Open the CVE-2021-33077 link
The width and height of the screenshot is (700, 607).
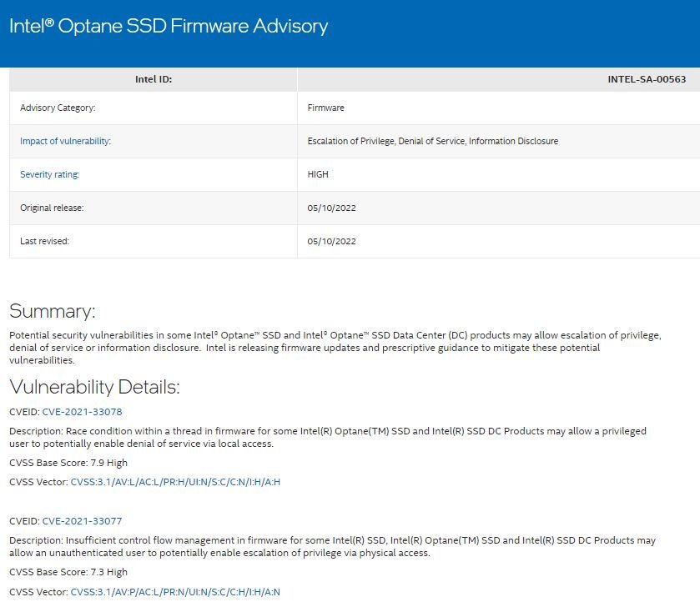click(x=82, y=521)
